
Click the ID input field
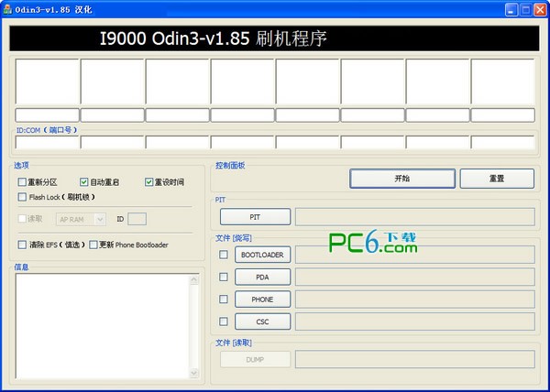click(137, 219)
